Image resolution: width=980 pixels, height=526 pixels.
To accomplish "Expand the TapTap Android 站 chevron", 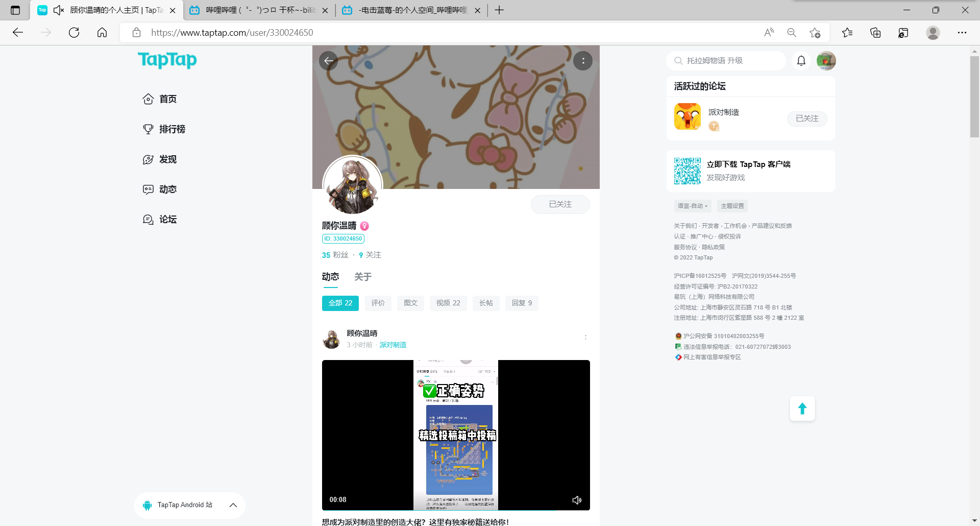I will [x=233, y=505].
